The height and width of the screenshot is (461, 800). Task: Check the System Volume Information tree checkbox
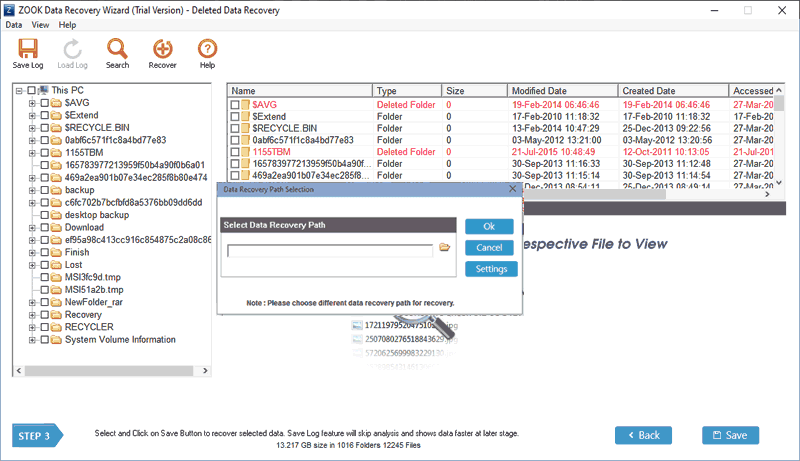tap(45, 340)
